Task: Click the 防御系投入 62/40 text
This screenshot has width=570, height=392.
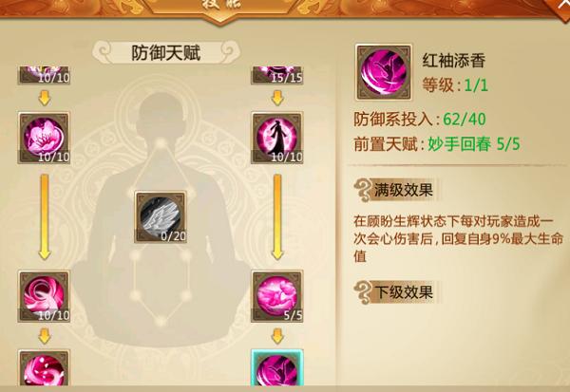Action: (x=420, y=120)
